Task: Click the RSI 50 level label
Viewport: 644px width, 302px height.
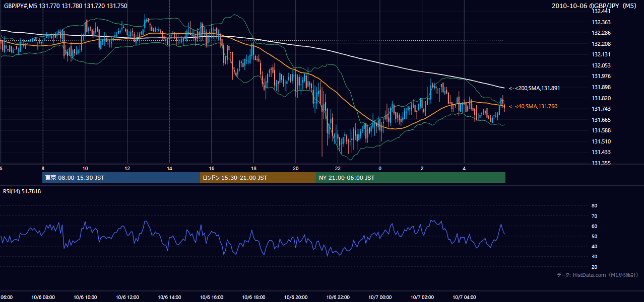Action: pos(594,236)
